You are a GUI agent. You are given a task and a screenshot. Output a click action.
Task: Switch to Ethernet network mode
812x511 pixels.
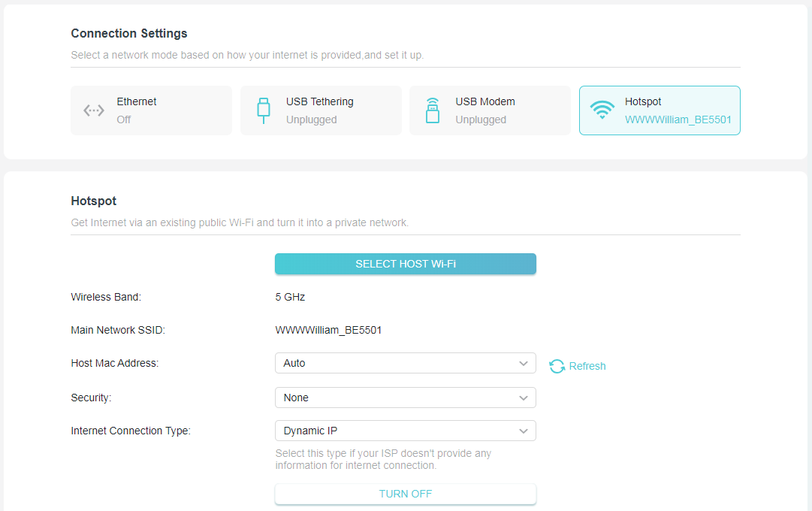pyautogui.click(x=137, y=101)
